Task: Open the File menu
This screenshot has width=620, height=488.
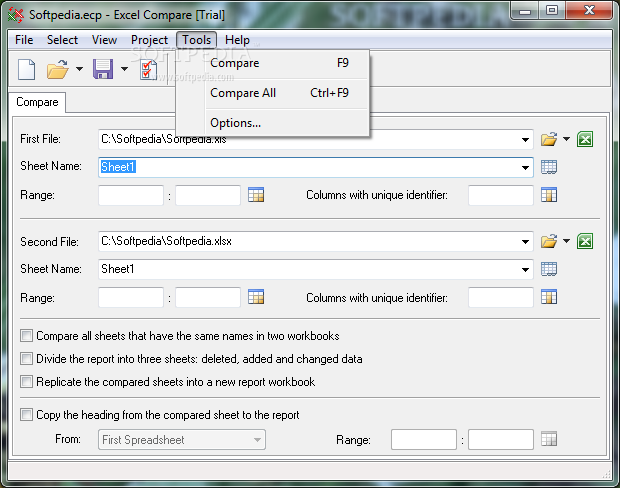Action: (x=24, y=40)
